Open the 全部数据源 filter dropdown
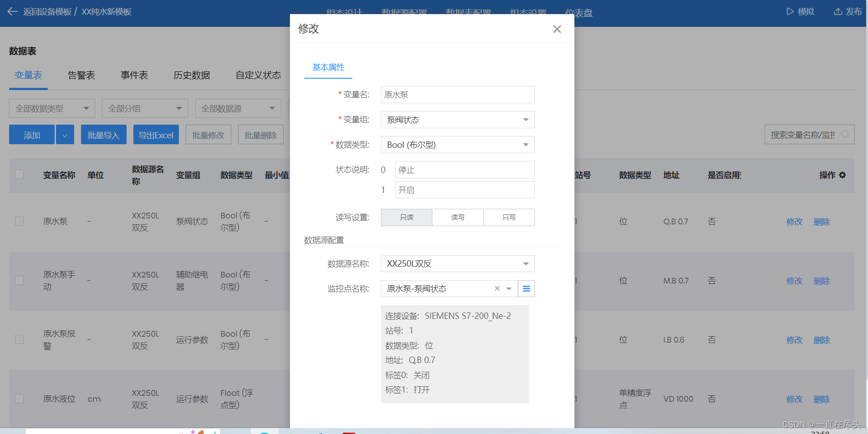Image resolution: width=868 pixels, height=434 pixels. click(238, 109)
